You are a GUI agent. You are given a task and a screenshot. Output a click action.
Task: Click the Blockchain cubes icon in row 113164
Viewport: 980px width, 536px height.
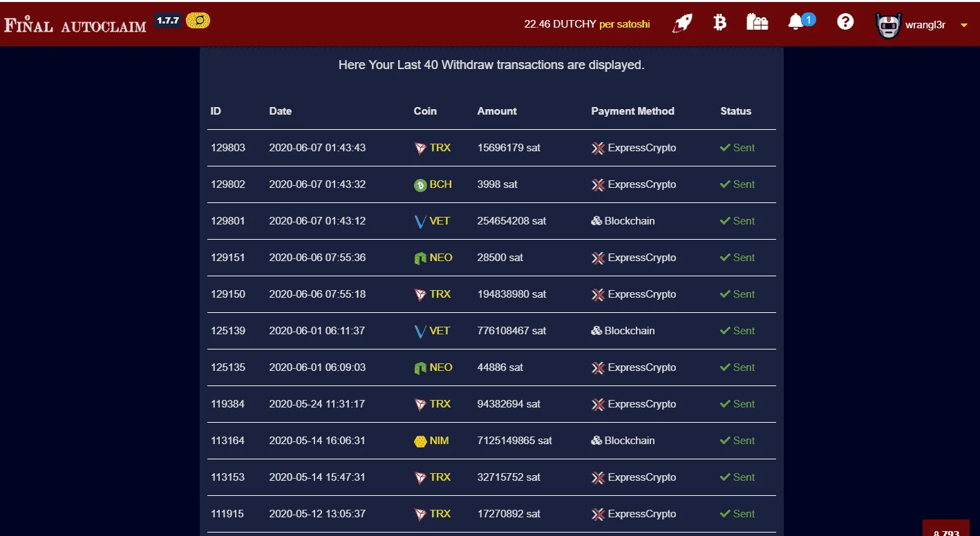pyautogui.click(x=596, y=441)
